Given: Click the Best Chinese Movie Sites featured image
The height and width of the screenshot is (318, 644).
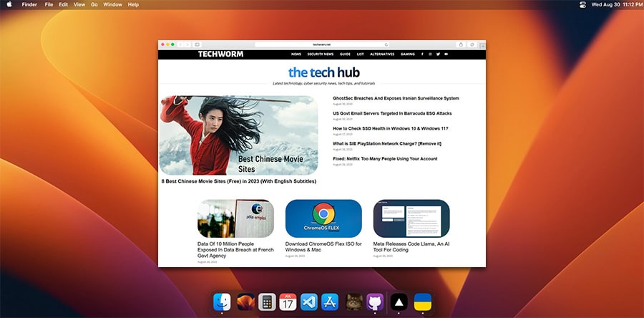Looking at the screenshot, I should 238,135.
